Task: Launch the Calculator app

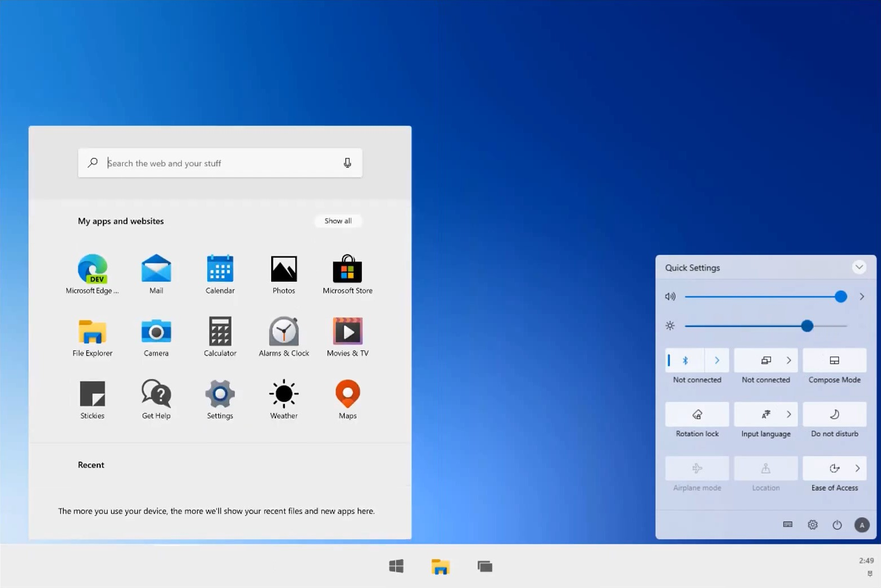Action: pyautogui.click(x=219, y=333)
